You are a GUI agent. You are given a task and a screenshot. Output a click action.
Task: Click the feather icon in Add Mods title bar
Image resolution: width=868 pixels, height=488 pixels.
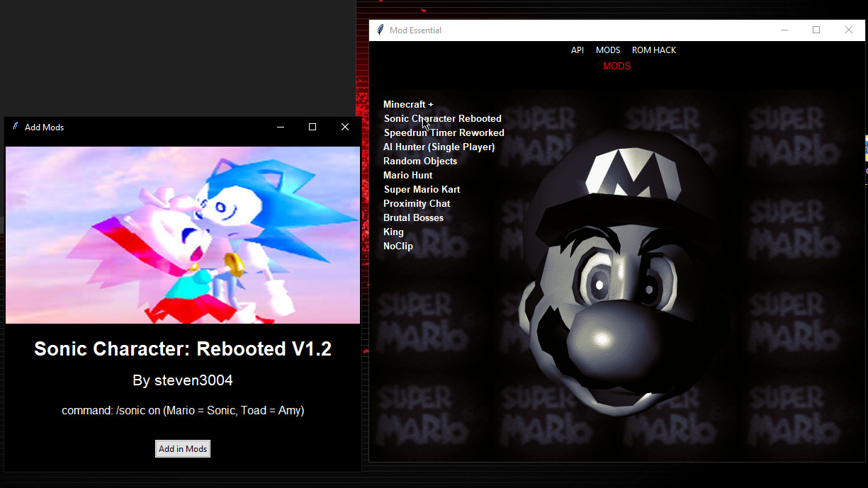coord(14,127)
